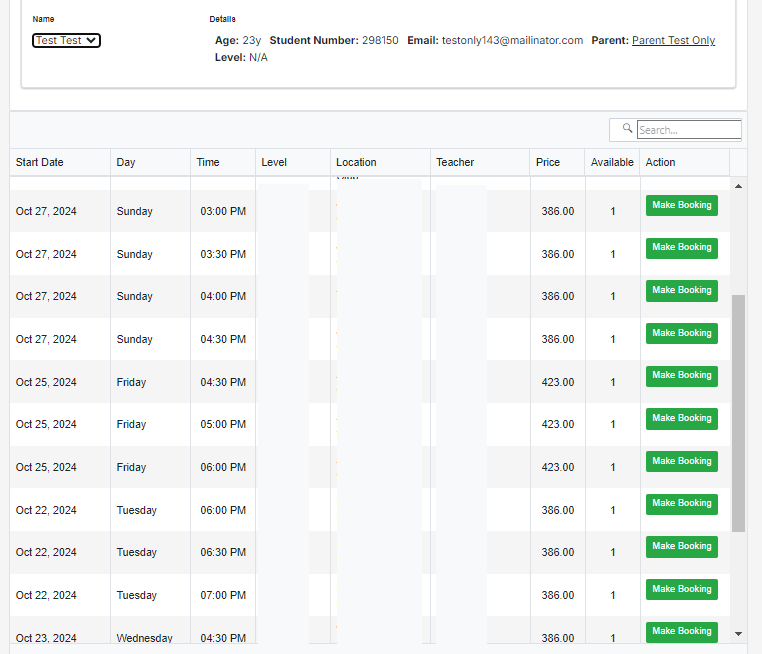Make Booking for Friday 06:00 PM
Image resolution: width=762 pixels, height=654 pixels.
[681, 462]
